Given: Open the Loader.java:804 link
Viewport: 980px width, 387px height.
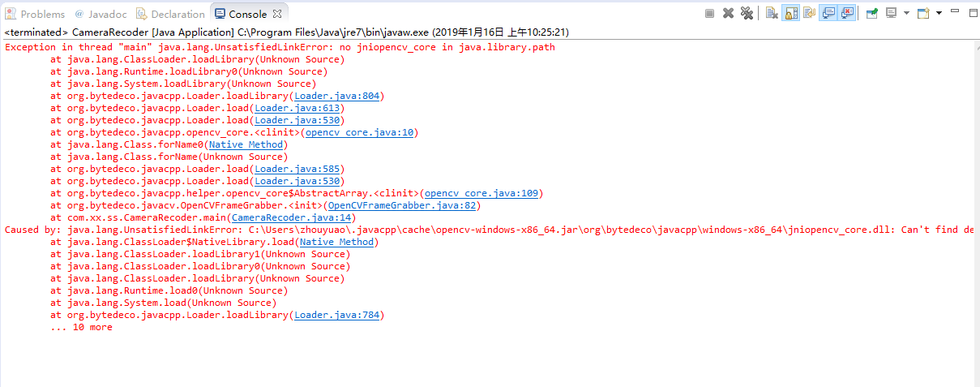Looking at the screenshot, I should 336,96.
